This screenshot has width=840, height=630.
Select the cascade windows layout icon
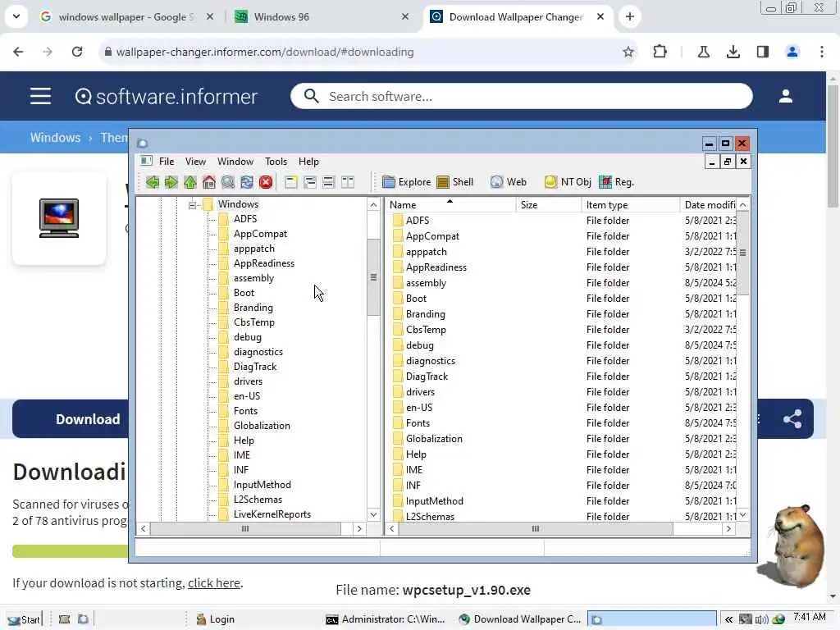pos(309,182)
